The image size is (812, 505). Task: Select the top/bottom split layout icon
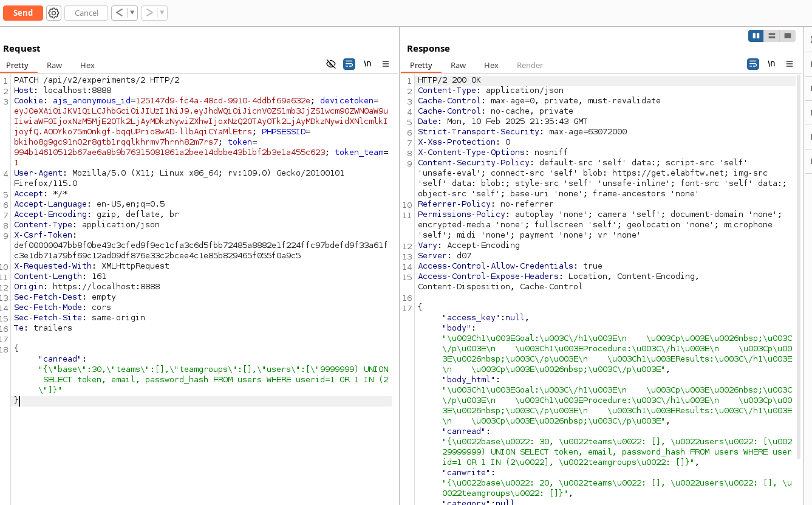point(772,36)
